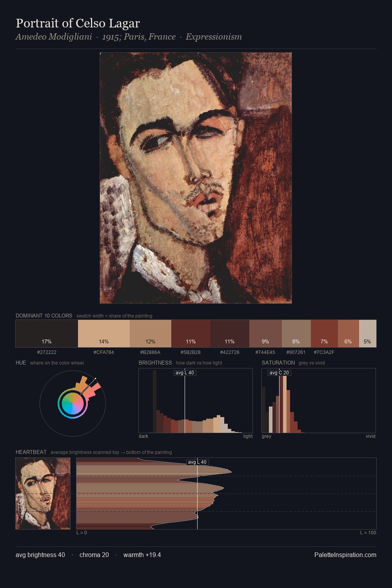
Task: Click the 'avg brightness 40' footer stat
Action: (x=40, y=555)
